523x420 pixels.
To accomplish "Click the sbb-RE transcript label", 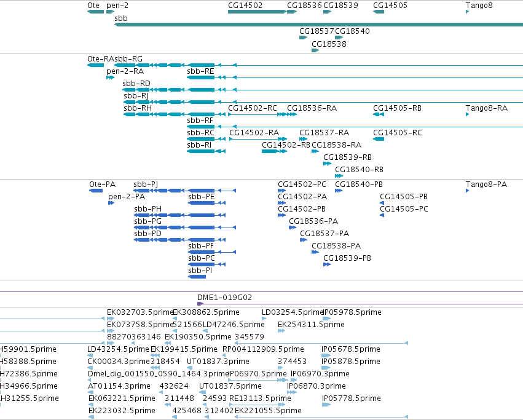I will [x=200, y=71].
